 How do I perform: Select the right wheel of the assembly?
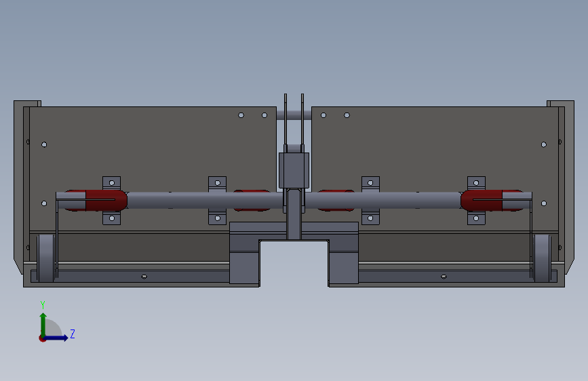(542, 258)
